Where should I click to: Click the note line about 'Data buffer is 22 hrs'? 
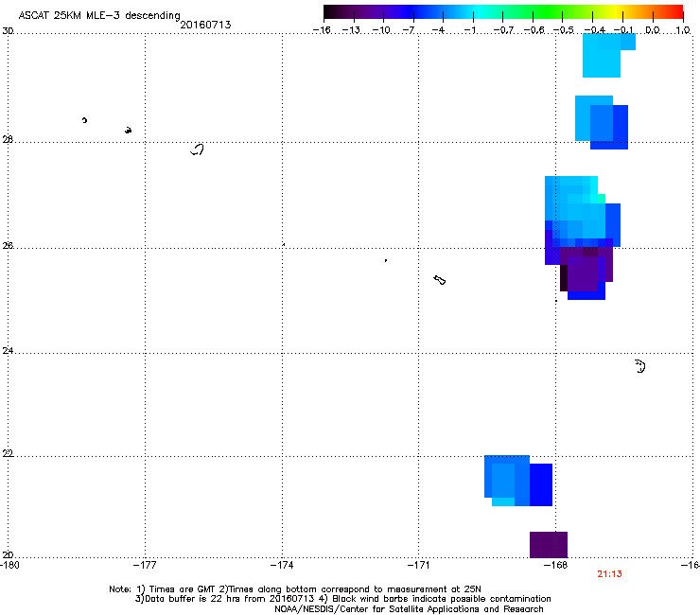tap(342, 599)
